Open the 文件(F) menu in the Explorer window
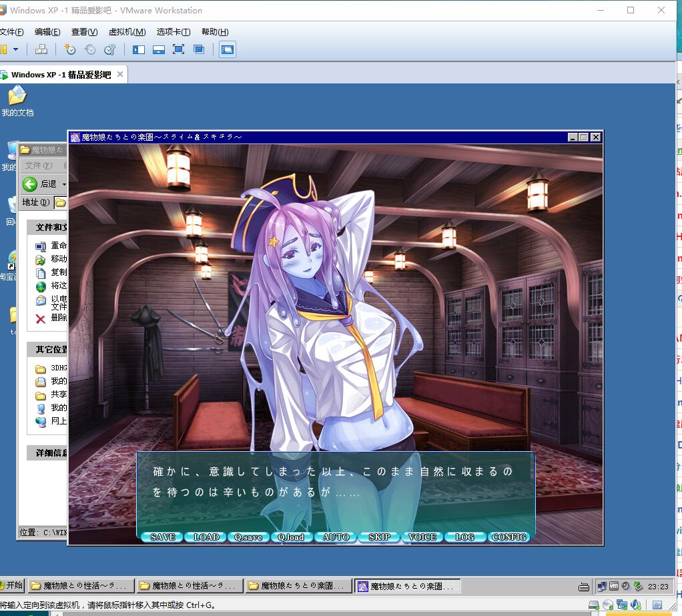682x616 pixels. [x=38, y=166]
